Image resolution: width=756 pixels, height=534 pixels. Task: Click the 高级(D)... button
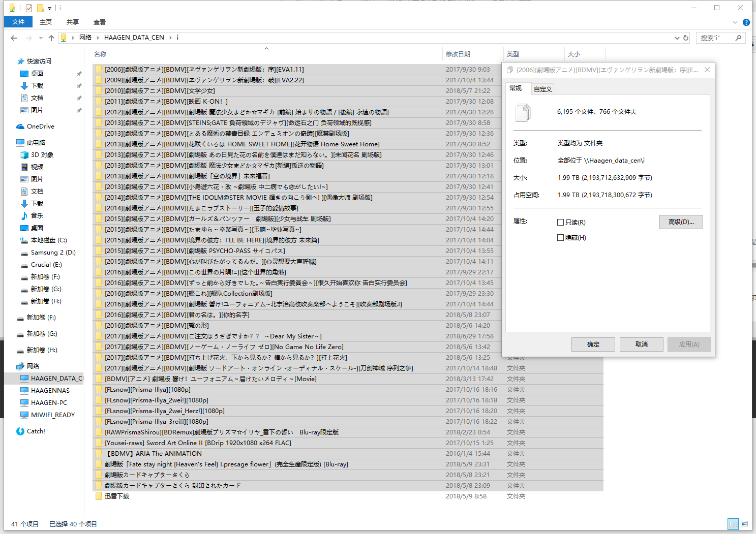point(681,222)
